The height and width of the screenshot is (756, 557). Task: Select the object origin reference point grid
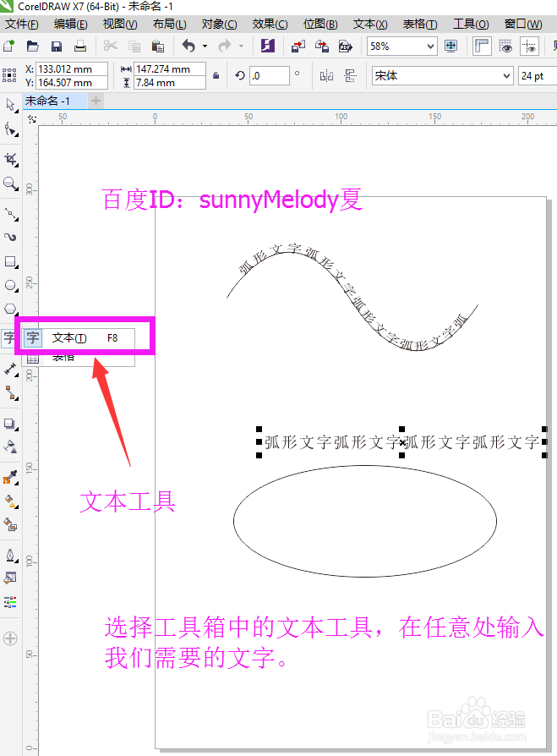9,76
